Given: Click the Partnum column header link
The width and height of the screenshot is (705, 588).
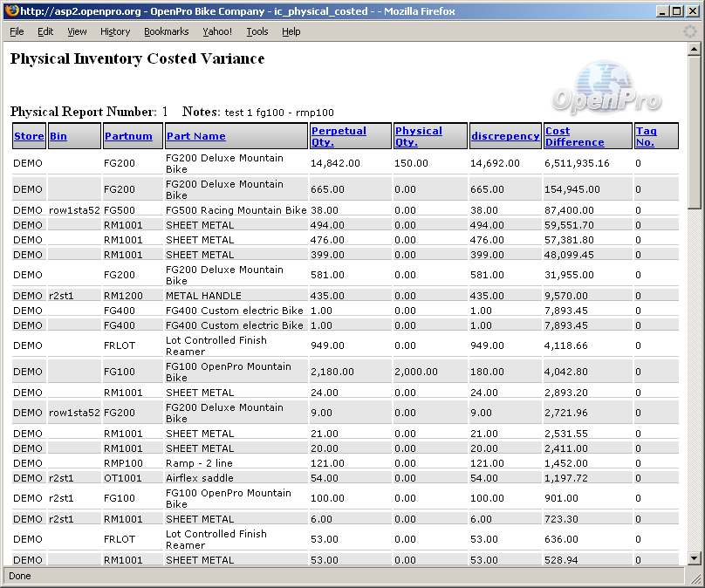Looking at the screenshot, I should pos(128,136).
